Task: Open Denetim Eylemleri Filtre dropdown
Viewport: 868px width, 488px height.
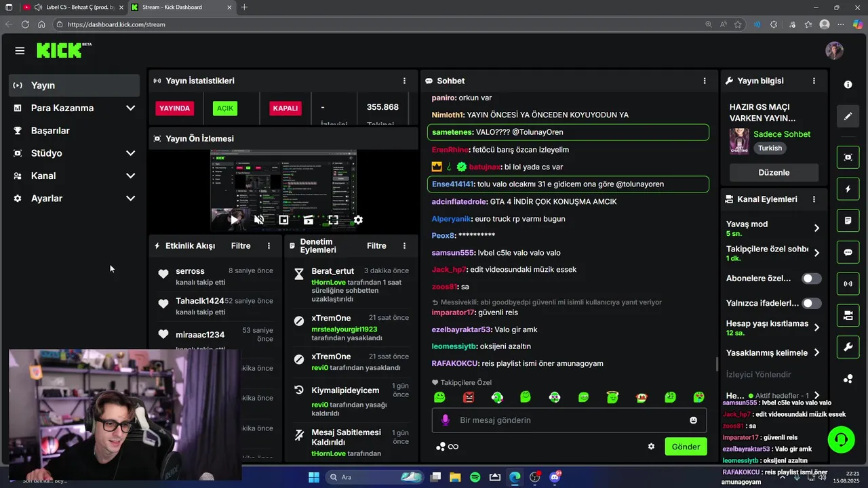Action: (376, 246)
